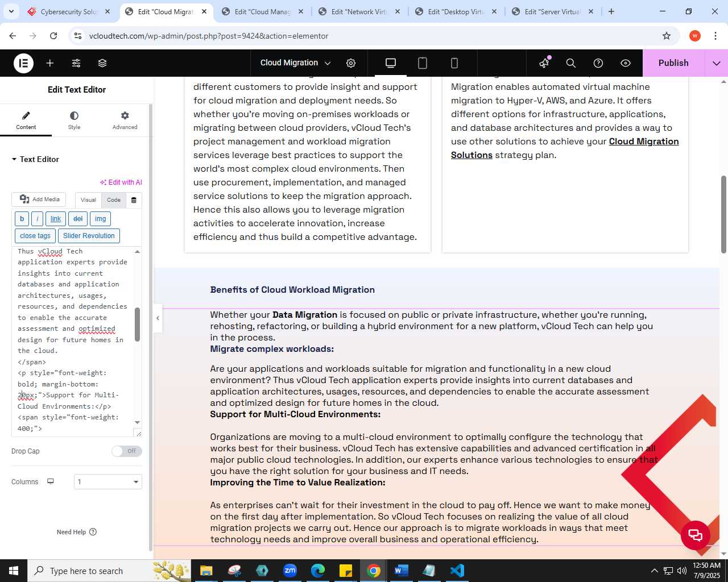728x582 pixels.
Task: Click the Columns responsive device icon
Action: [51, 481]
